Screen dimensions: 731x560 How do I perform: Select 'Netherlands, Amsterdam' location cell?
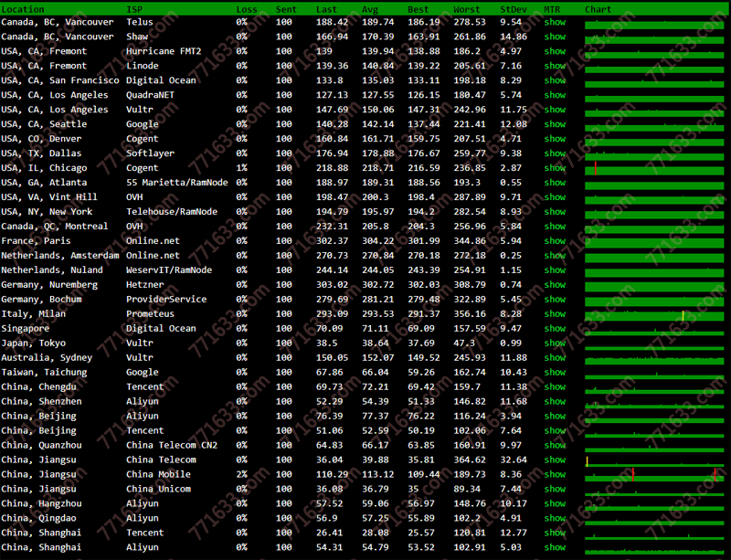(x=60, y=256)
